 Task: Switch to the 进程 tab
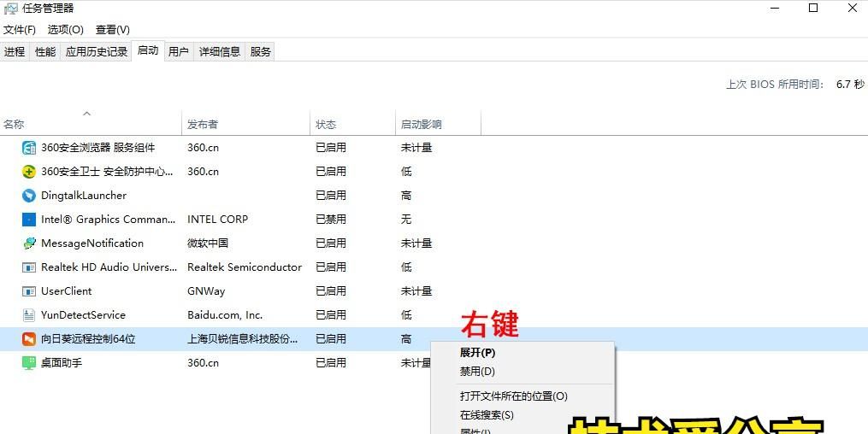pos(15,51)
